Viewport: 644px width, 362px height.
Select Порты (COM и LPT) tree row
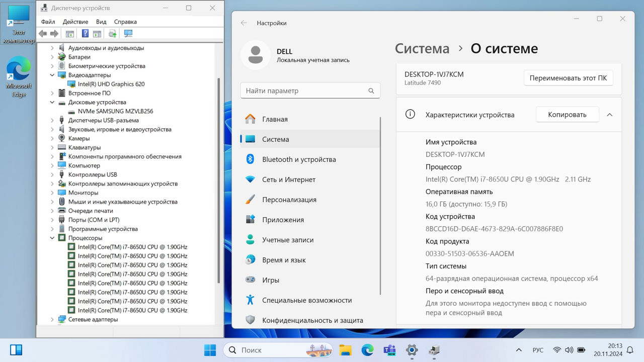94,220
